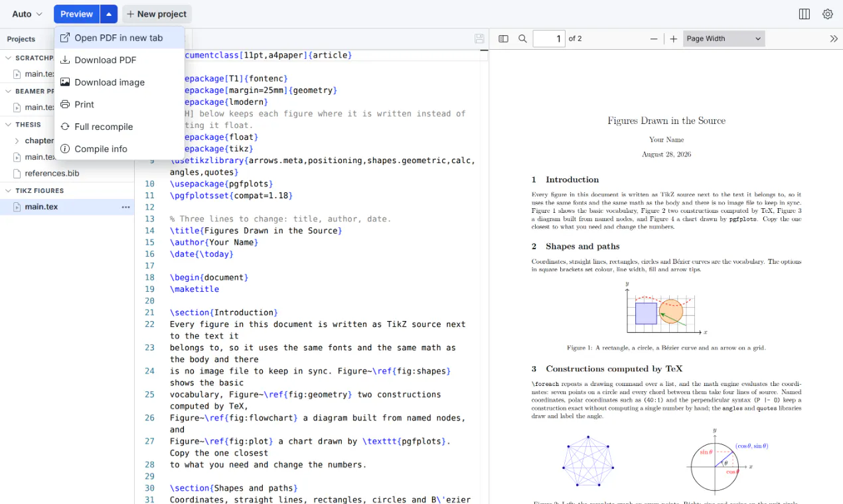Click the PDF heading "1 Introduction"

point(565,180)
